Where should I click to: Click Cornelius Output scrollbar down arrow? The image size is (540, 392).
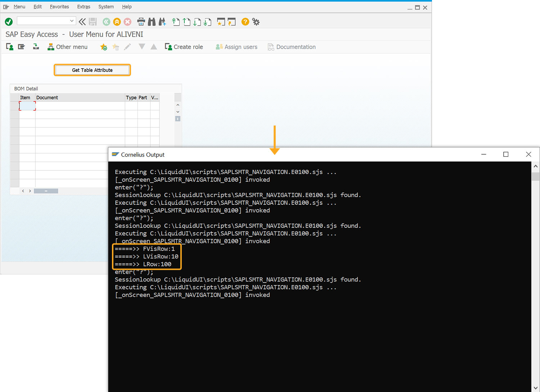tap(536, 388)
